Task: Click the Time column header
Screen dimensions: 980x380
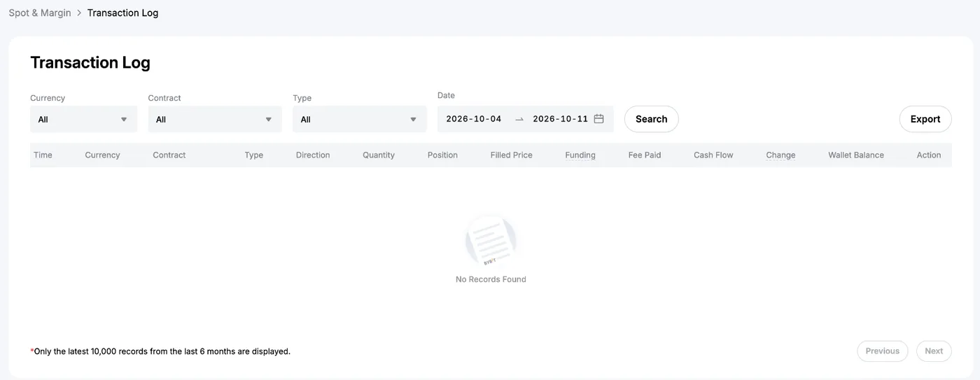Action: tap(43, 155)
